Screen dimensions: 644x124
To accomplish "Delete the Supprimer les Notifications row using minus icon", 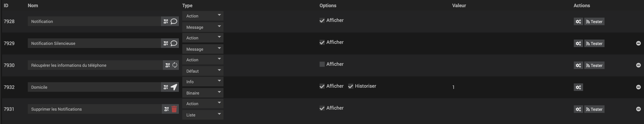I will click(638, 109).
